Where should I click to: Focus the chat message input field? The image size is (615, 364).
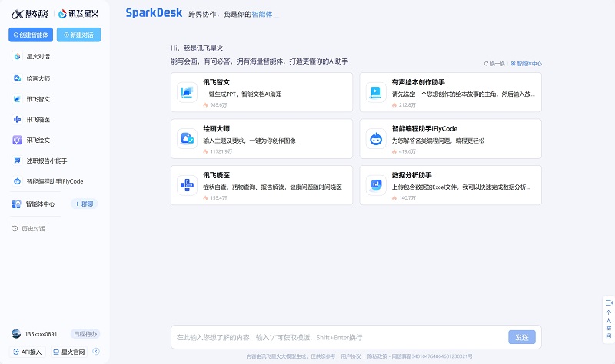339,337
